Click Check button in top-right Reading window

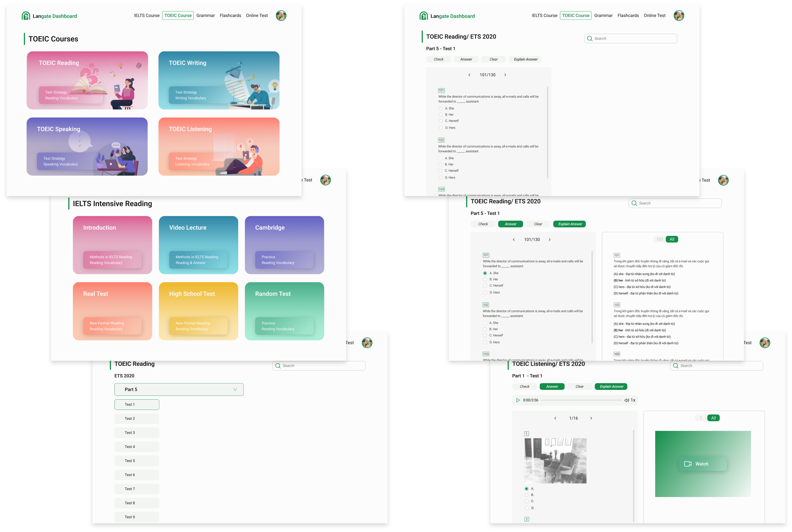pos(439,59)
